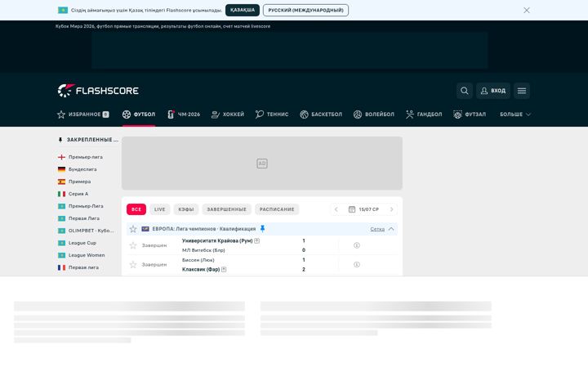Open info icon for Университатя Крайова match
Image resolution: width=588 pixels, height=368 pixels.
pyautogui.click(x=357, y=245)
